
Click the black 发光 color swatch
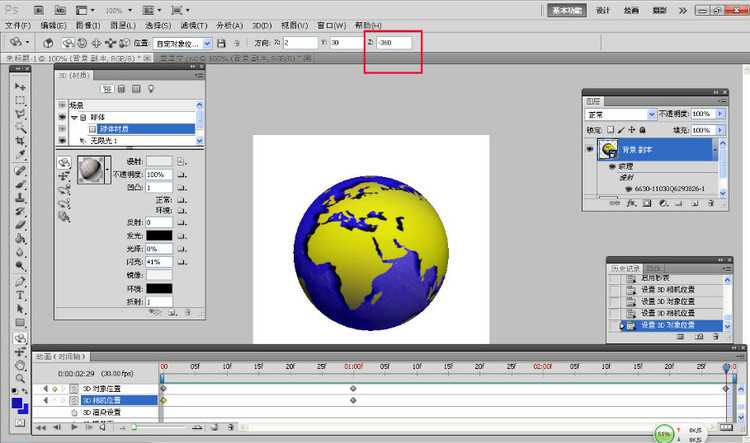(x=159, y=235)
